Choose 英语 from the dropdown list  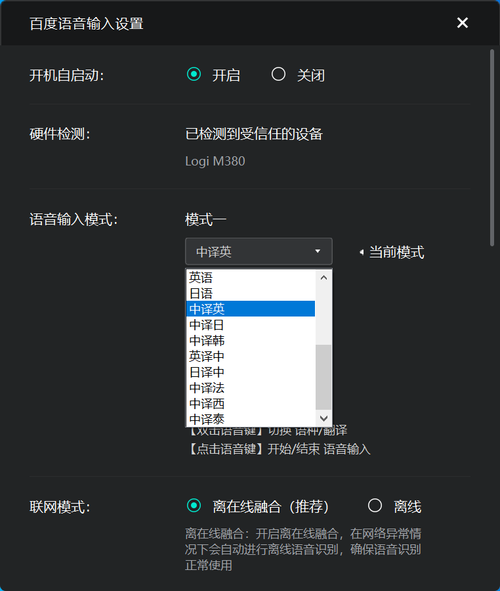point(251,277)
